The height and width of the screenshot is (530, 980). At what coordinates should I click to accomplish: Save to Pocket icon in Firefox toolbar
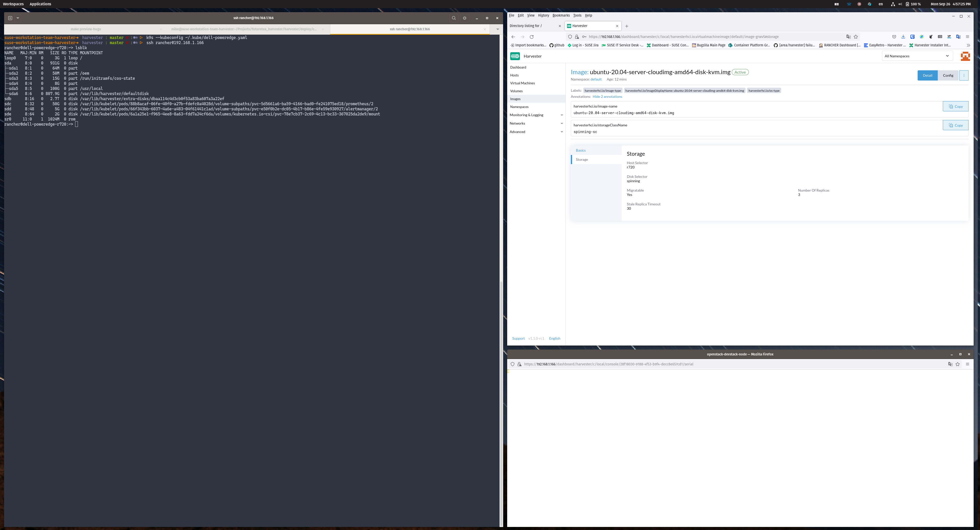[894, 37]
